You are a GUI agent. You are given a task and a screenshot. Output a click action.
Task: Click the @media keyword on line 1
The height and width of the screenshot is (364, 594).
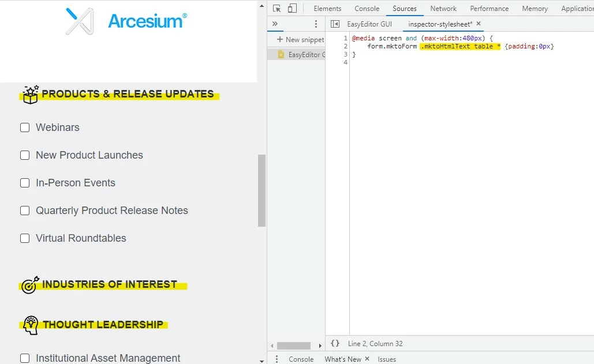[363, 38]
